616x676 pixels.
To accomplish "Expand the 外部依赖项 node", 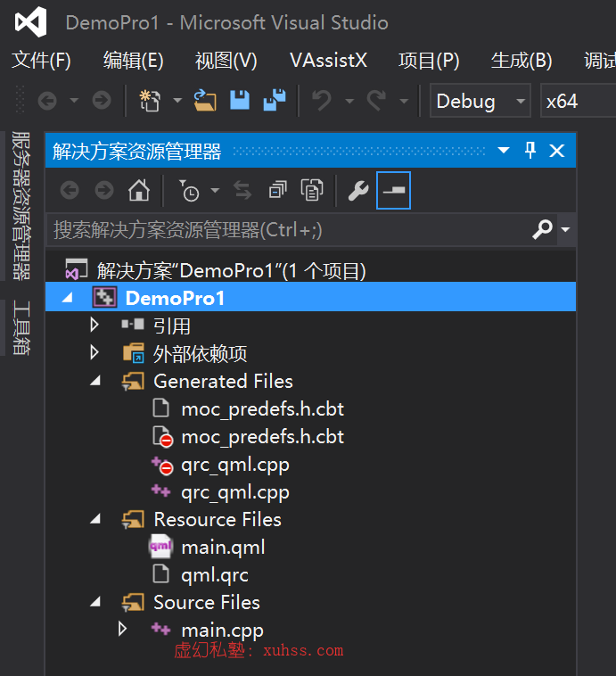I will (x=94, y=352).
